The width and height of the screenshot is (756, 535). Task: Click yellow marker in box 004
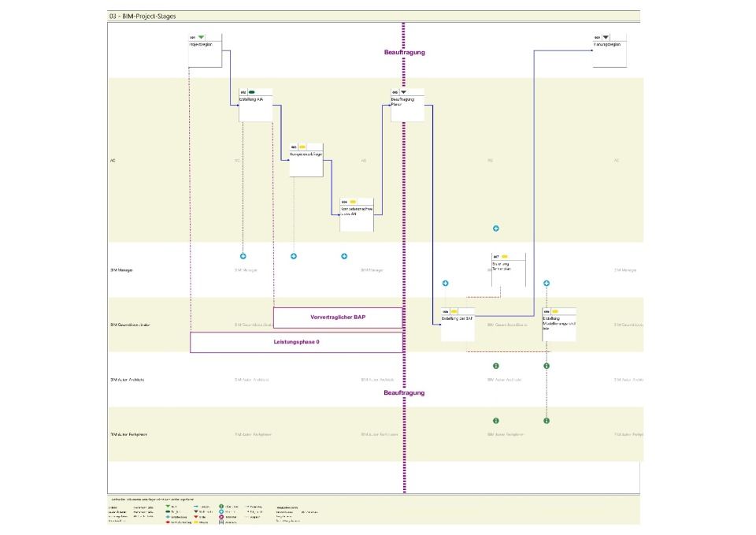pos(353,202)
